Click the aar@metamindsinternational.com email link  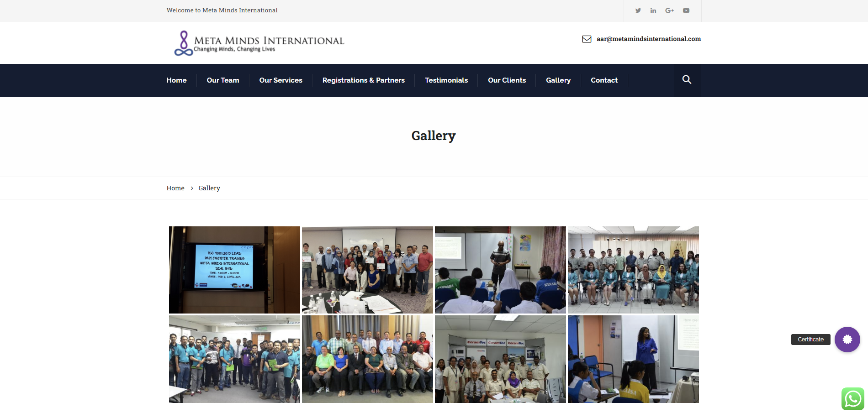click(x=648, y=39)
